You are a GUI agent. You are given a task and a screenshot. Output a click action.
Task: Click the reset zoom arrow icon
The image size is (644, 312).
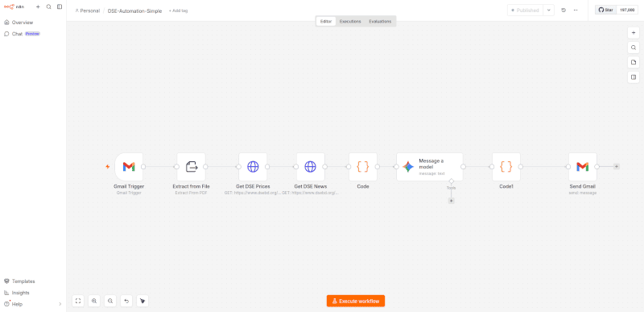pyautogui.click(x=126, y=301)
